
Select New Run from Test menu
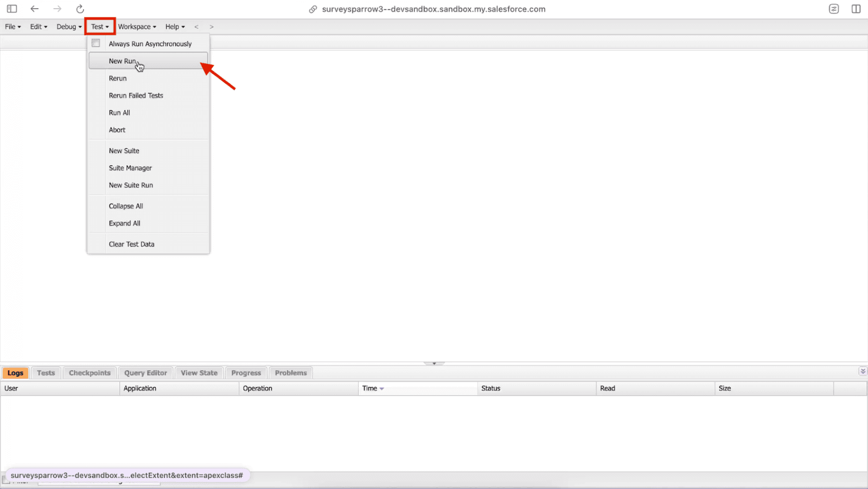click(123, 61)
